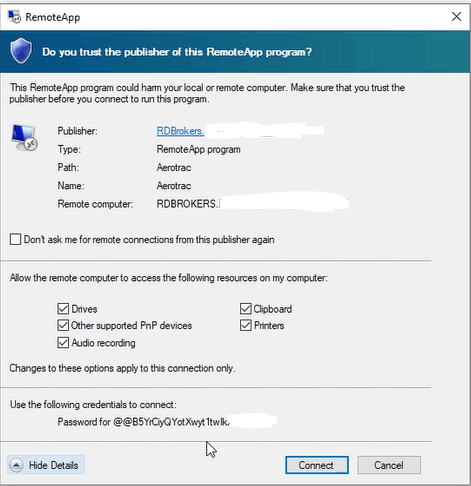Click the up-arrow icon beside Hide Details
The width and height of the screenshot is (471, 486).
(16, 465)
